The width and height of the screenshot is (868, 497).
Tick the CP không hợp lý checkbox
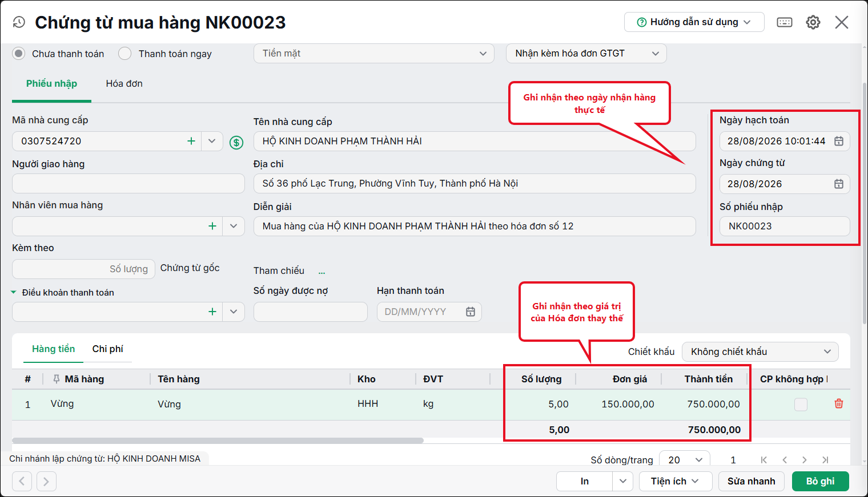[x=801, y=405]
